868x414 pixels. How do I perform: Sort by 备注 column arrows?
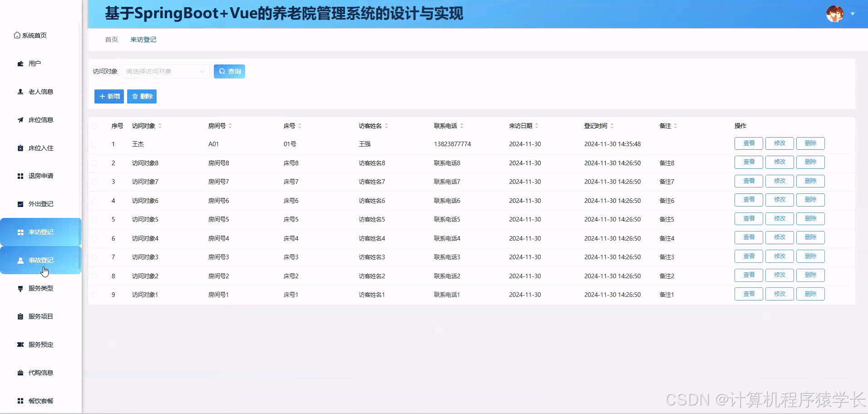pyautogui.click(x=676, y=126)
